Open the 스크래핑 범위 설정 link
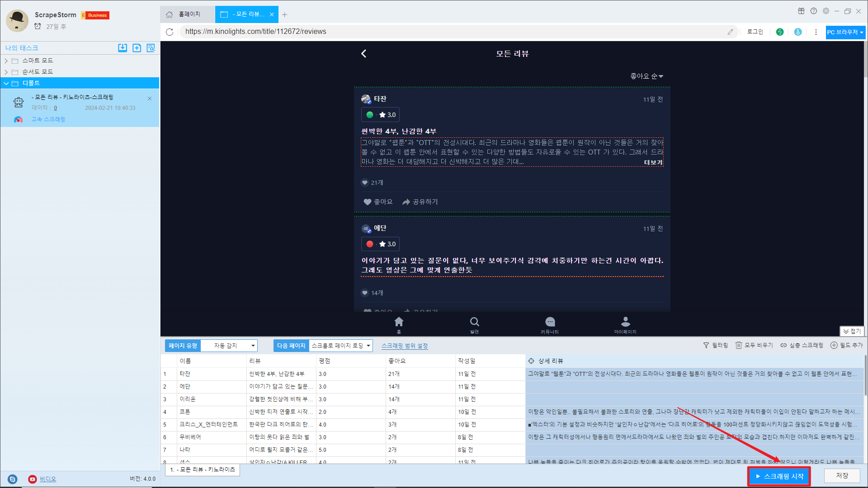 pos(404,346)
